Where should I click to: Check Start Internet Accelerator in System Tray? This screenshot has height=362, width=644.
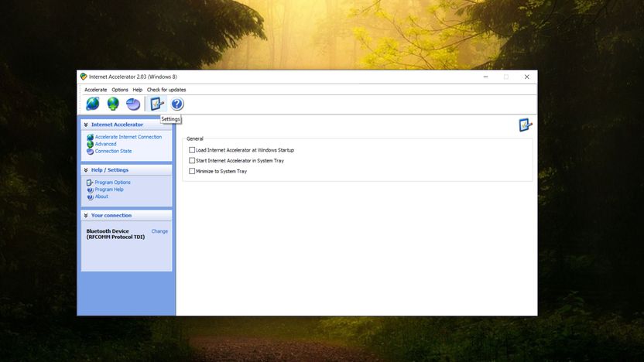pos(192,160)
